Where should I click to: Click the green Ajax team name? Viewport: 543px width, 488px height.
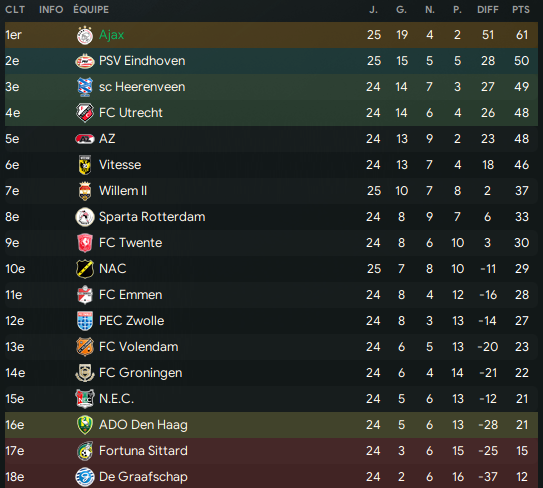112,35
